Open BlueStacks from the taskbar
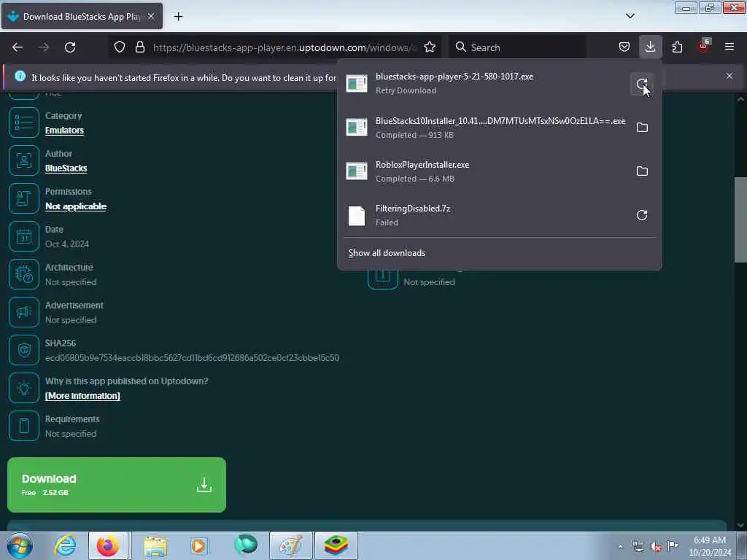This screenshot has height=560, width=747. point(336,545)
